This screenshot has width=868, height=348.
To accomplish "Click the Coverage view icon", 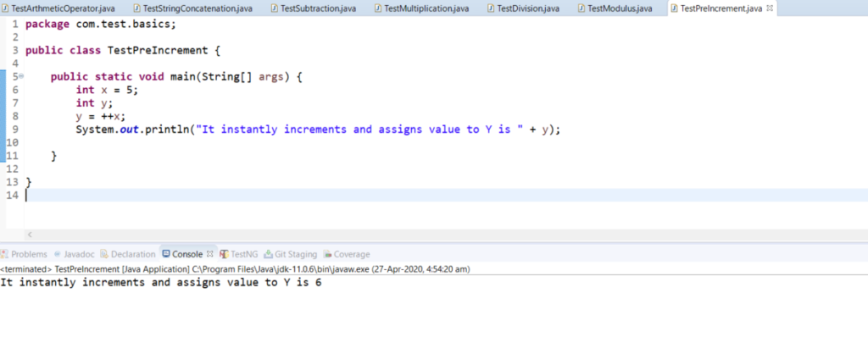I will tap(326, 254).
